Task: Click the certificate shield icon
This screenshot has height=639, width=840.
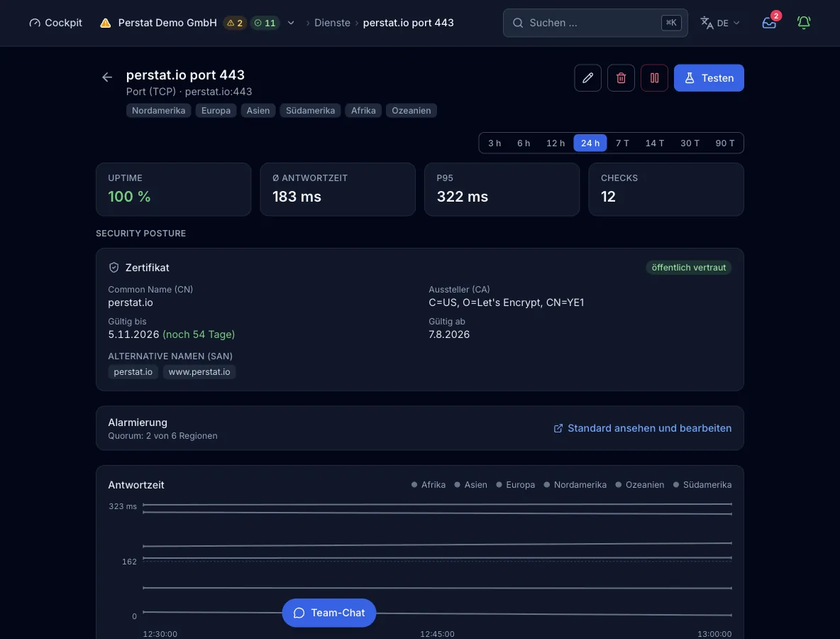Action: (114, 268)
